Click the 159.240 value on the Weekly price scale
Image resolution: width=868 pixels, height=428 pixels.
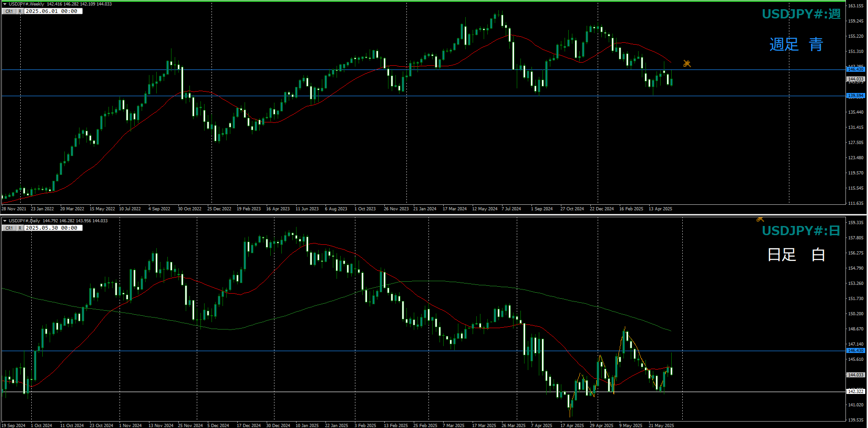pyautogui.click(x=856, y=21)
